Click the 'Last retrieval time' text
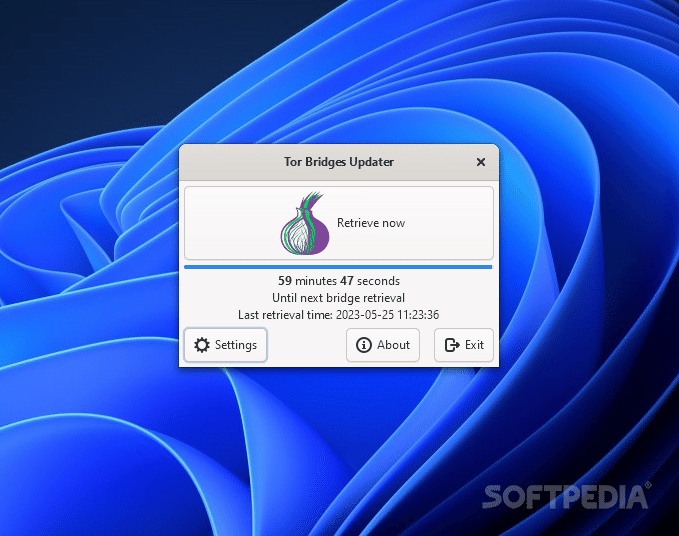This screenshot has width=679, height=536. click(x=339, y=315)
